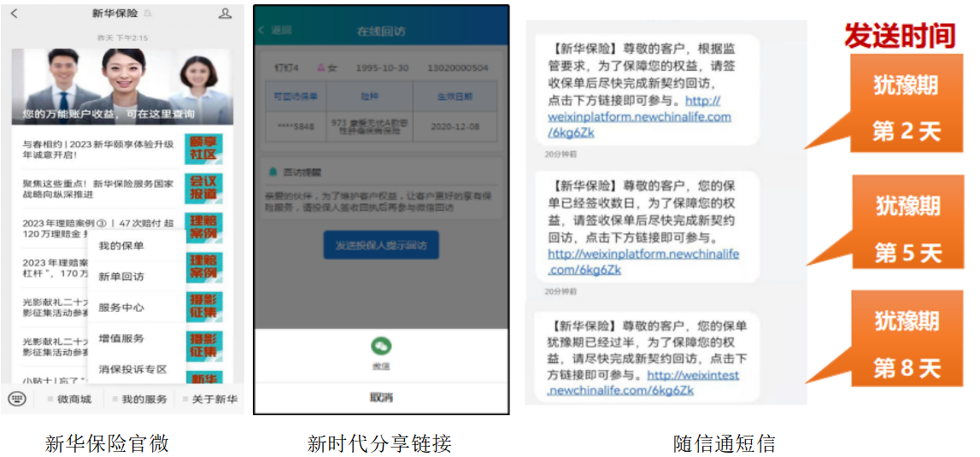Open the 微商城 bottom menu

coord(70,399)
